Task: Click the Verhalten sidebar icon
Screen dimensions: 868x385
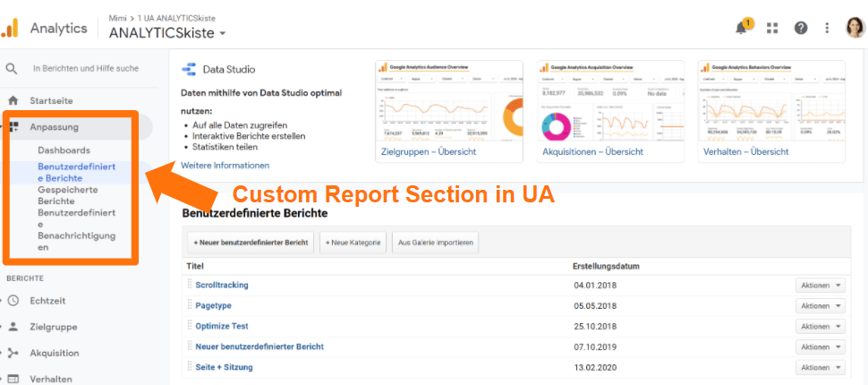Action: pos(13,380)
